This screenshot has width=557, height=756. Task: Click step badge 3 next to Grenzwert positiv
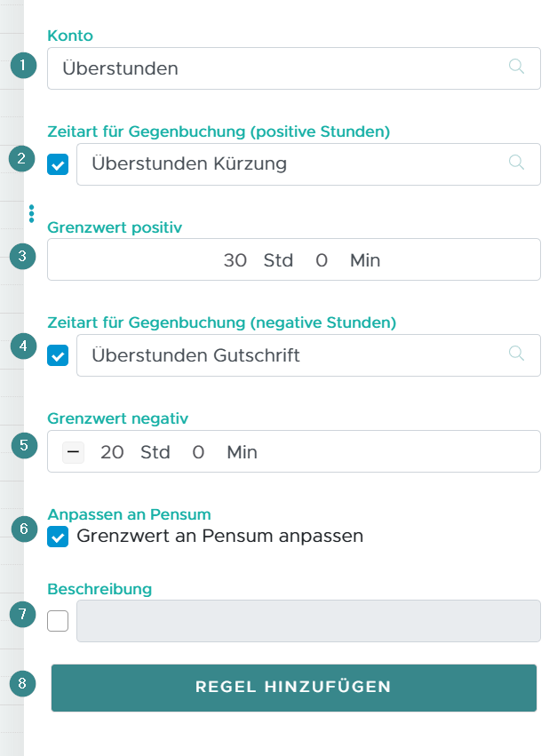[22, 256]
